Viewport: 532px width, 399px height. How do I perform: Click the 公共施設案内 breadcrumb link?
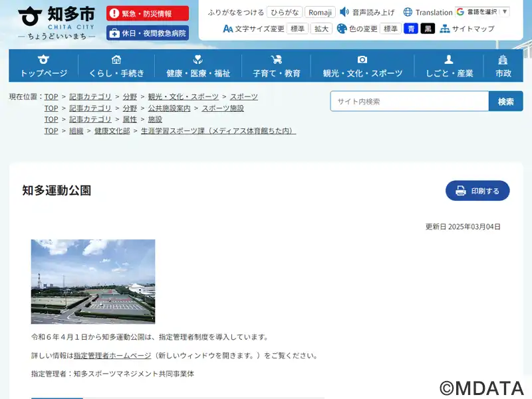[x=169, y=108]
